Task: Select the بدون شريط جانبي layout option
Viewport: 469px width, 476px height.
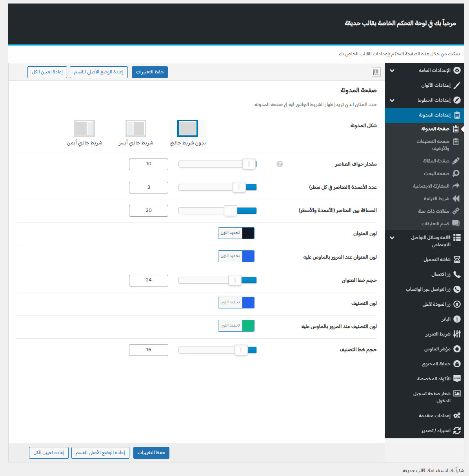Action: pos(187,128)
